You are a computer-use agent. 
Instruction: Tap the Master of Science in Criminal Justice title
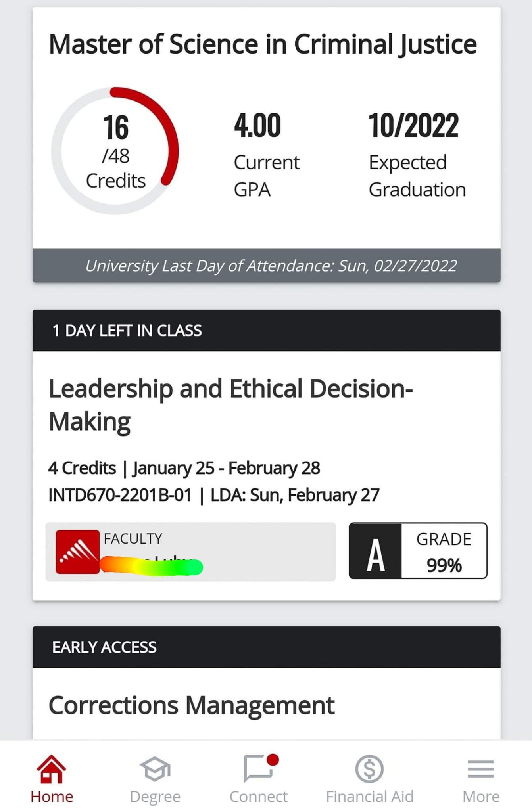point(263,44)
